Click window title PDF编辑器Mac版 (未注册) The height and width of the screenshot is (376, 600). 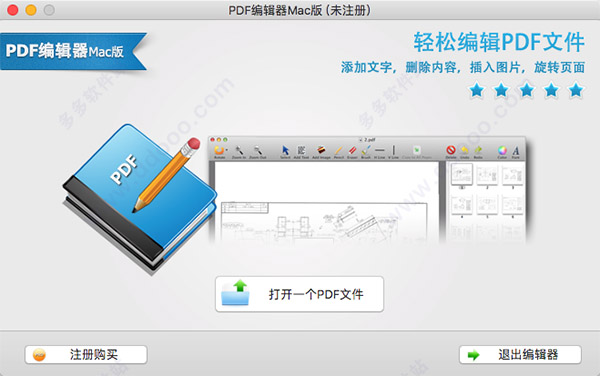click(x=300, y=10)
